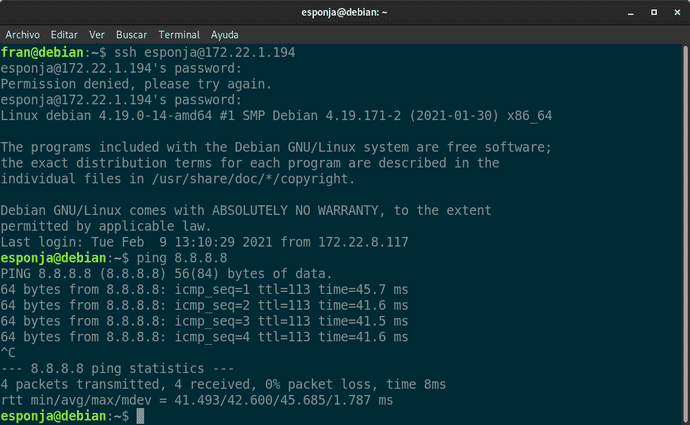Click the esponja@debian window title
Image resolution: width=690 pixels, height=425 pixels.
pyautogui.click(x=344, y=12)
